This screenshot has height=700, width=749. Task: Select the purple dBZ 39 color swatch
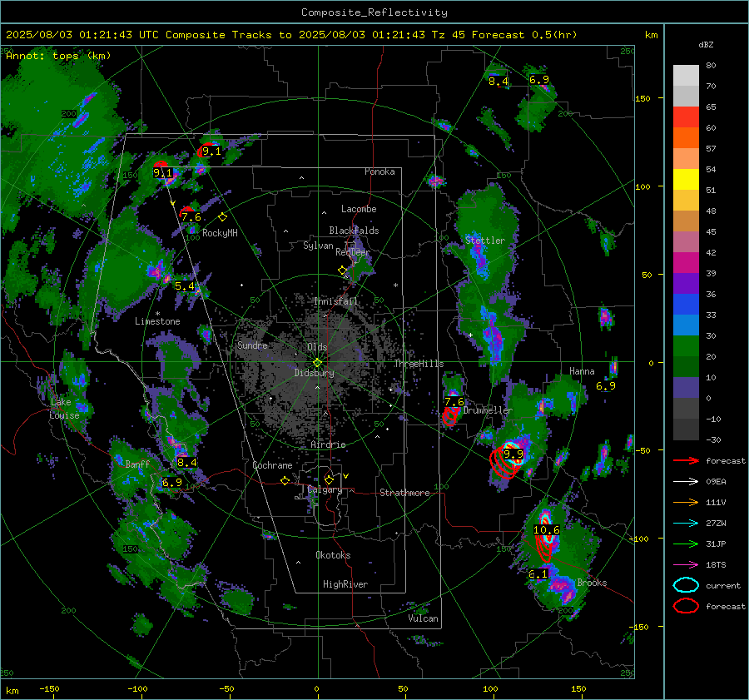tap(686, 283)
